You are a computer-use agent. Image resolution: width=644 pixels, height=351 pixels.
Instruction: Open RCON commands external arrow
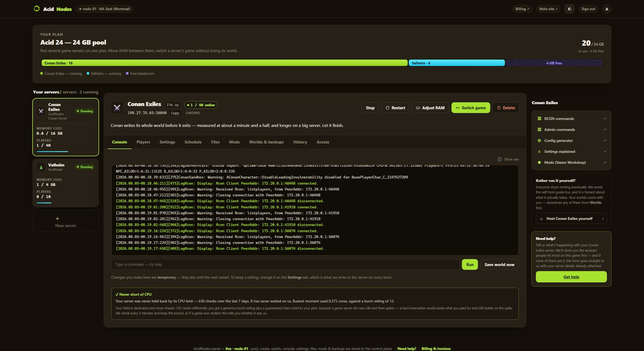tap(605, 119)
